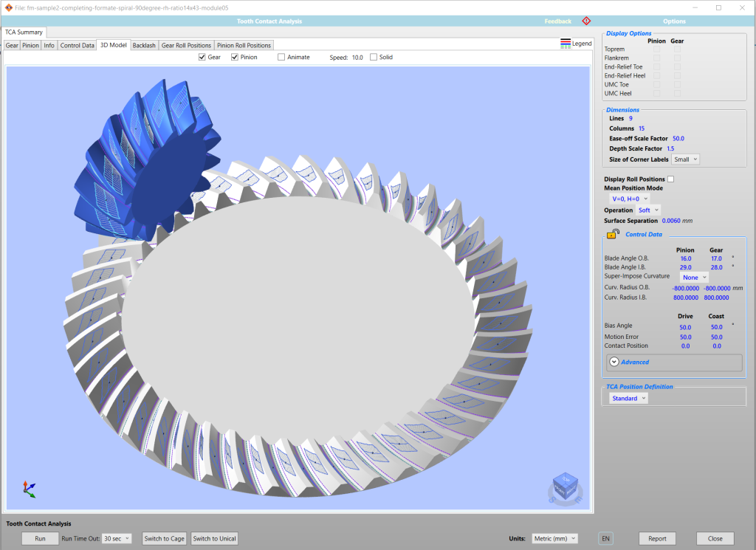The width and height of the screenshot is (756, 550).
Task: Switch to the Backlash tab
Action: coord(144,45)
